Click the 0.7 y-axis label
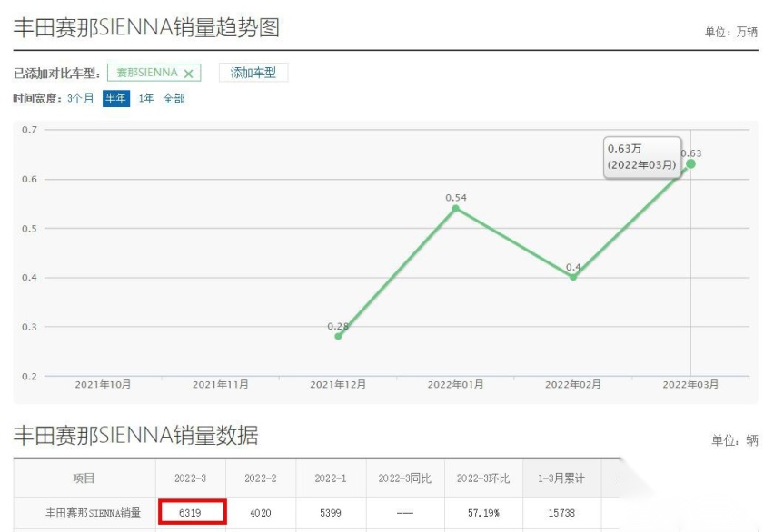 click(30, 130)
